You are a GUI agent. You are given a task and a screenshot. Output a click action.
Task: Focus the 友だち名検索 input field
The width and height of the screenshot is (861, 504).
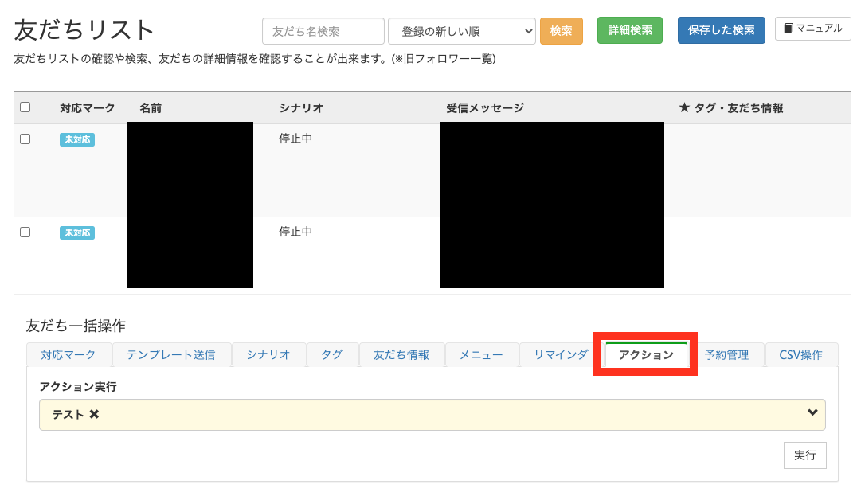323,31
